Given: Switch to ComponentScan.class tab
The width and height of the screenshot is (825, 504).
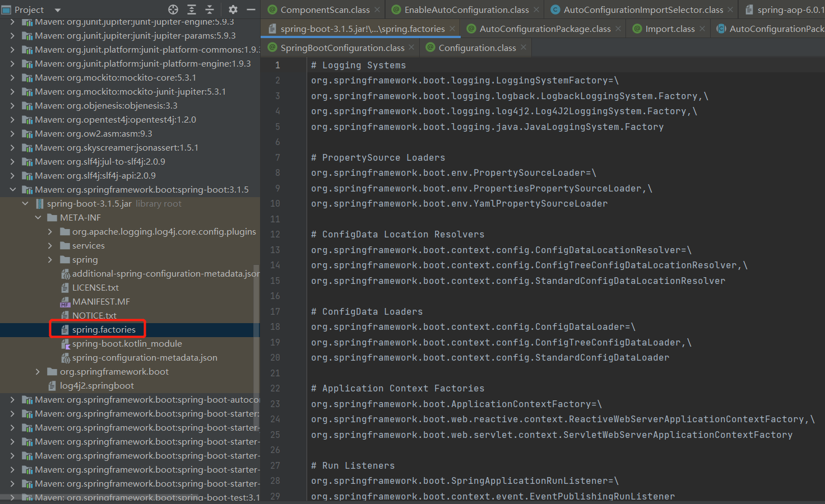Looking at the screenshot, I should 325,10.
